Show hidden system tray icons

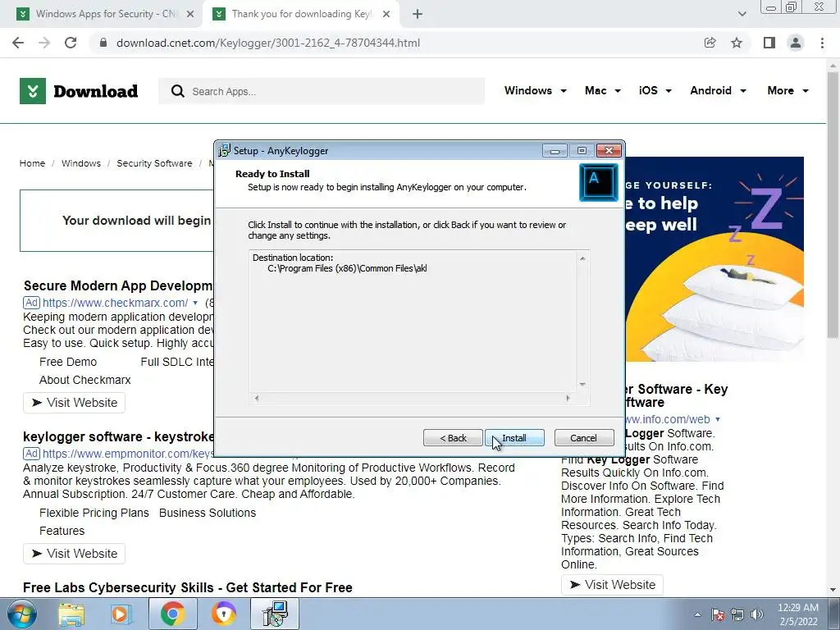tap(697, 614)
